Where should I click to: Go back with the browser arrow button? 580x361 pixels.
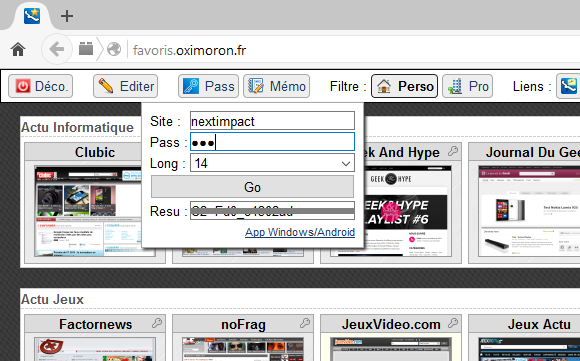(x=56, y=49)
